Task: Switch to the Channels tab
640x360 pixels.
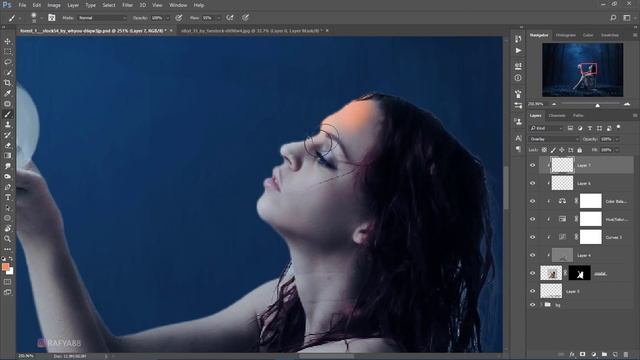Action: (557, 116)
